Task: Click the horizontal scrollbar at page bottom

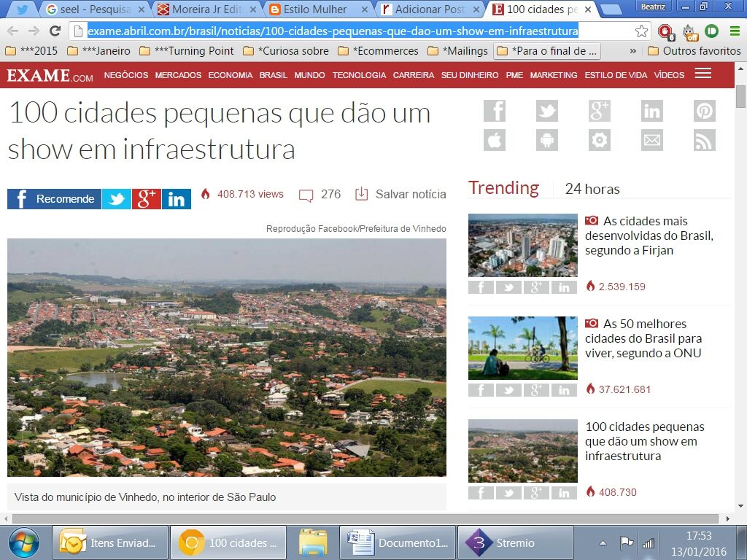Action: point(365,518)
